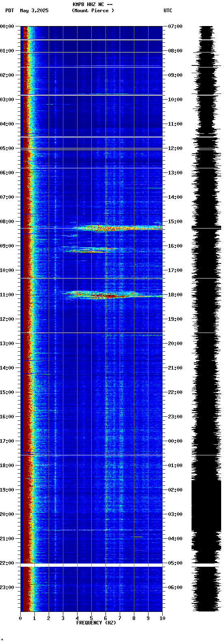The image size is (224, 644).
Task: Click the frequency axis tick '6'
Action: 106,618
